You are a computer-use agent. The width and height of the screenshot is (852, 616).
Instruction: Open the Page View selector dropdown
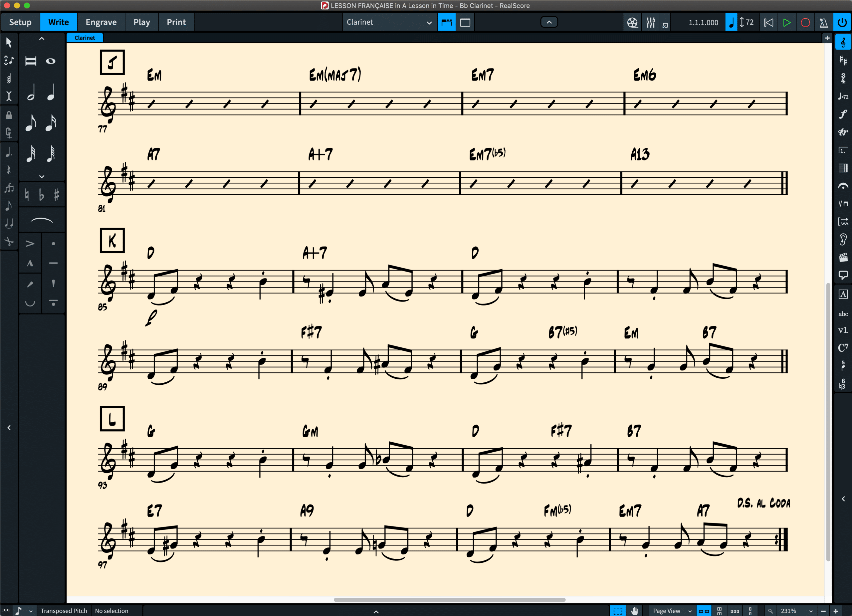[x=672, y=611]
